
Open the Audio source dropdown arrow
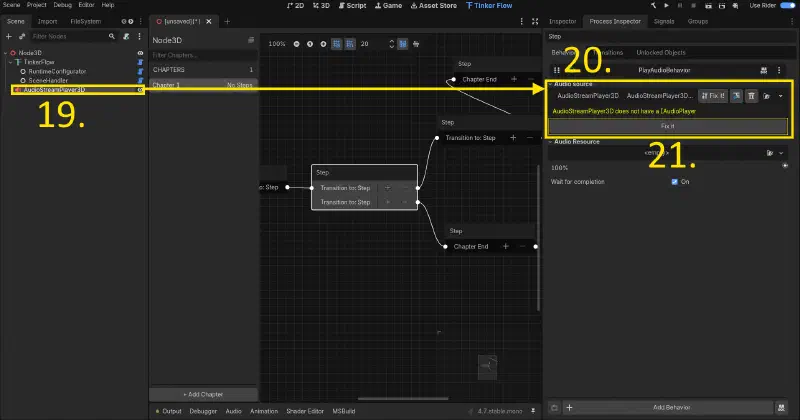pyautogui.click(x=781, y=96)
